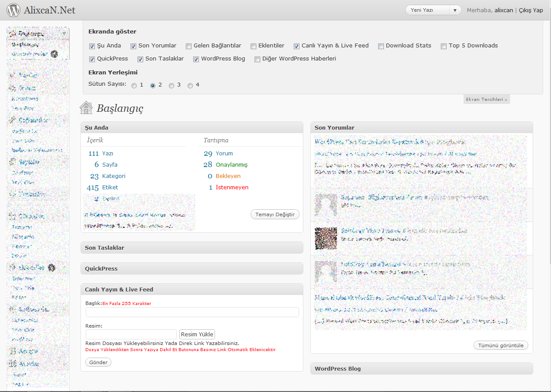
Task: Collapse the Şu Anda widget header
Action: (x=192, y=127)
